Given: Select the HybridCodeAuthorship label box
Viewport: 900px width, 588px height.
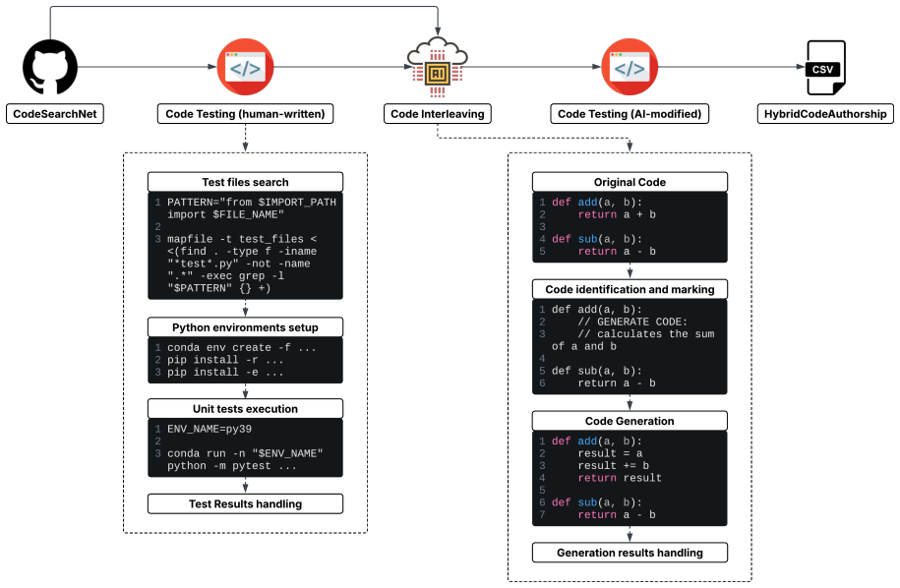Looking at the screenshot, I should pos(825,114).
